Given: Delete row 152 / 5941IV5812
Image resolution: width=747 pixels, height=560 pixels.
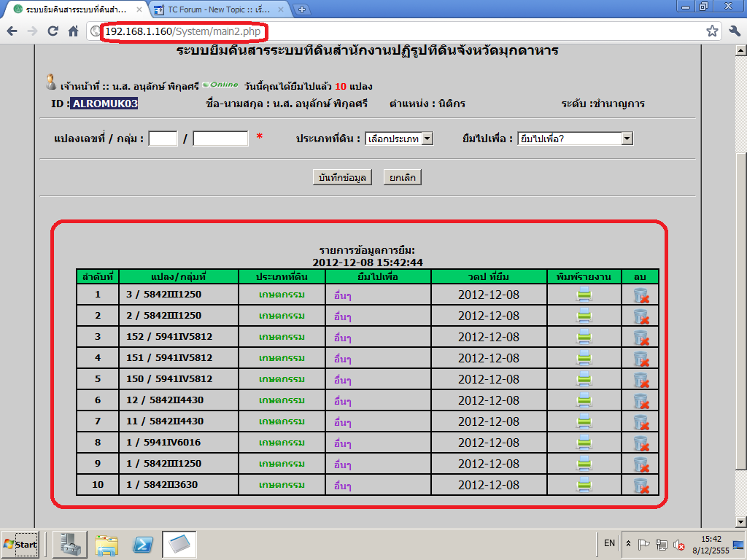Looking at the screenshot, I should [641, 338].
